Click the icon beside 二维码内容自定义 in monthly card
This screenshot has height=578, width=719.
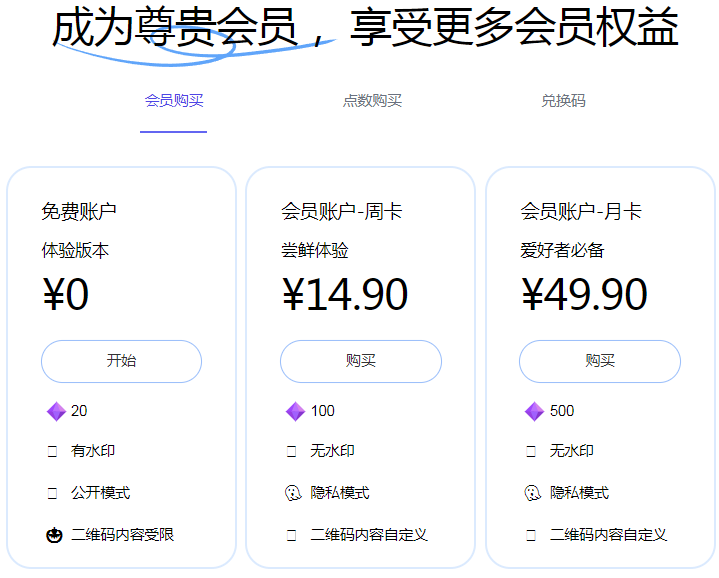531,535
